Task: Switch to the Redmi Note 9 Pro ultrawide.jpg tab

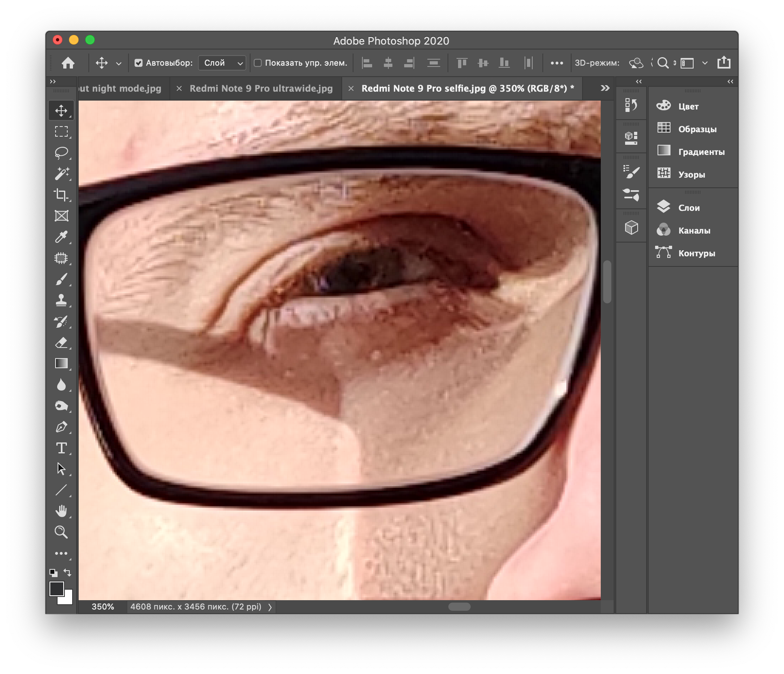Action: coord(261,88)
